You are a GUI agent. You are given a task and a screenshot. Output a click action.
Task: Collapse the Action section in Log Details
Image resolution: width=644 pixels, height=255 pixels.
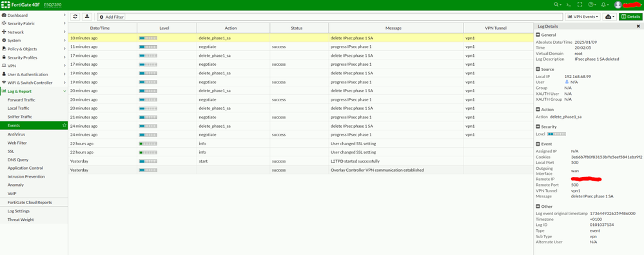(x=538, y=110)
